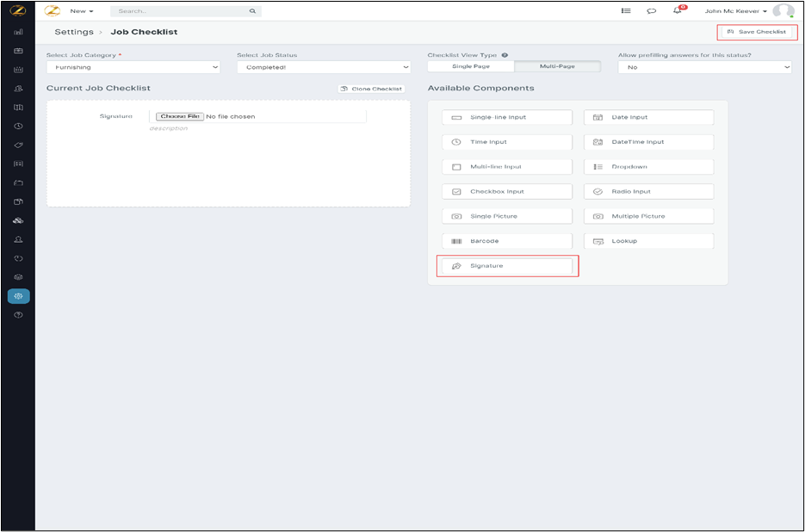805x532 pixels.
Task: Add the Date Input component
Action: pos(649,117)
